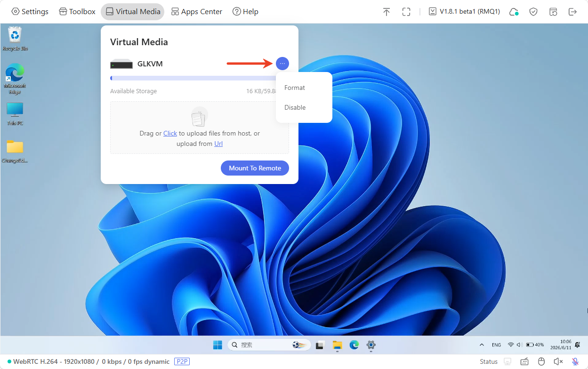
Task: Collapse the top toolbar with up-arrow icon
Action: (387, 12)
